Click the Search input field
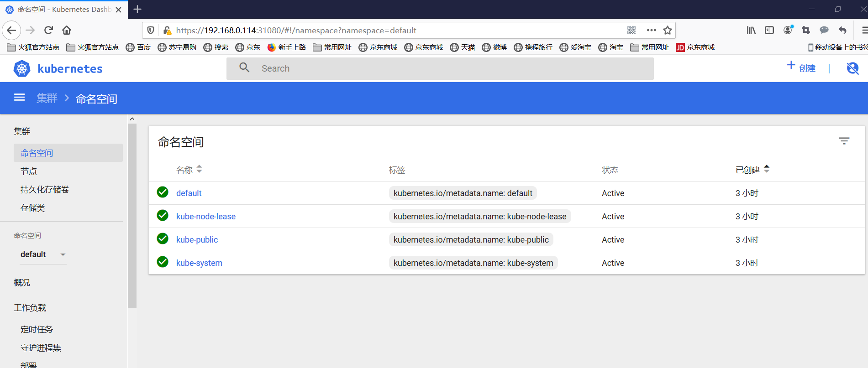868x368 pixels. click(440, 68)
